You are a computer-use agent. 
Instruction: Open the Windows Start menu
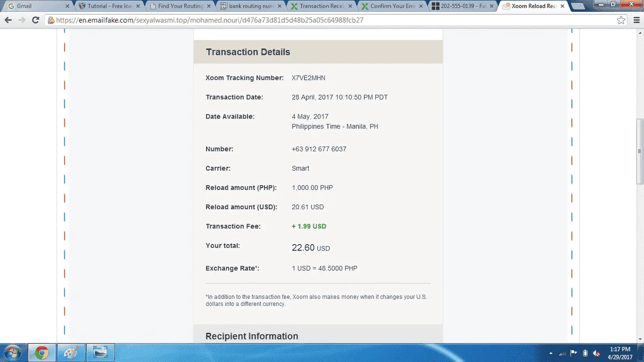(12, 352)
